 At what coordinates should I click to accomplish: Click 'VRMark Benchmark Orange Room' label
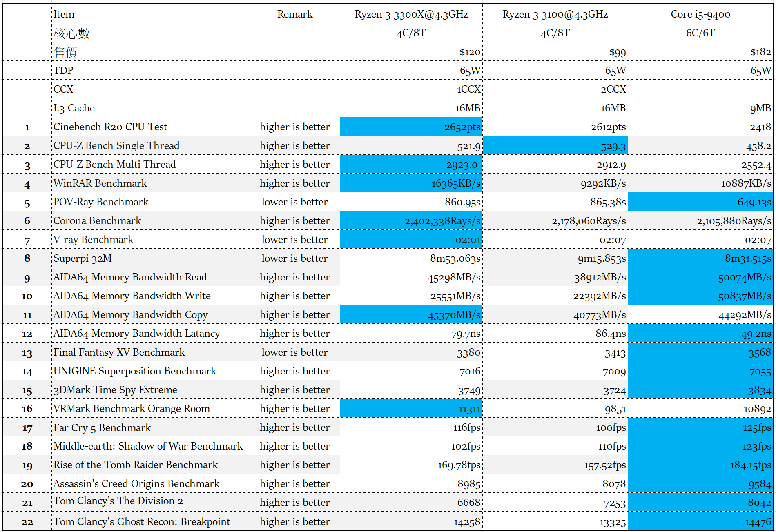pyautogui.click(x=151, y=408)
